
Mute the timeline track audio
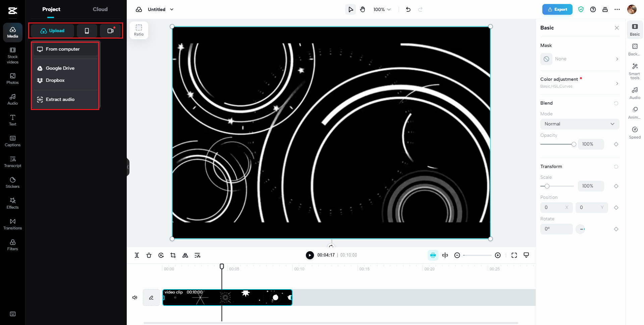pyautogui.click(x=135, y=297)
